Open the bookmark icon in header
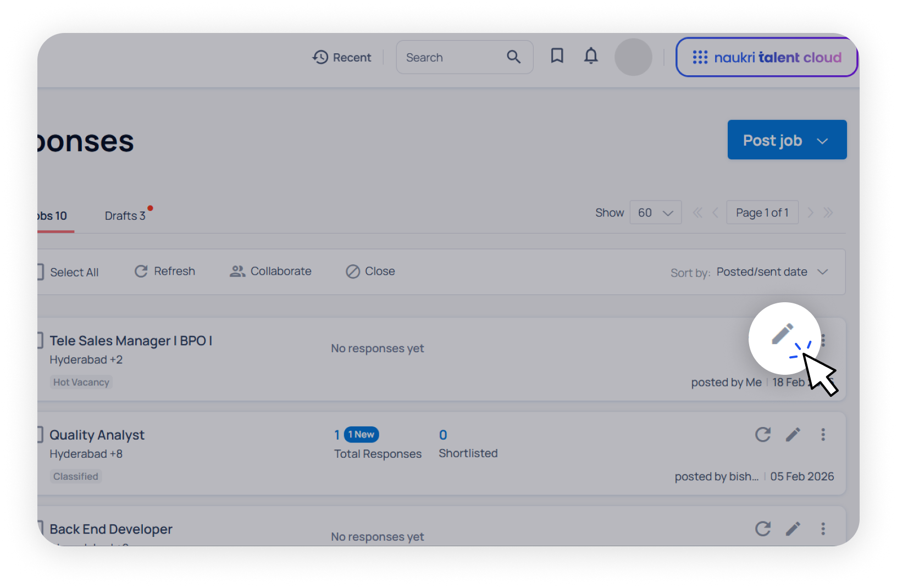The image size is (897, 588). [557, 56]
